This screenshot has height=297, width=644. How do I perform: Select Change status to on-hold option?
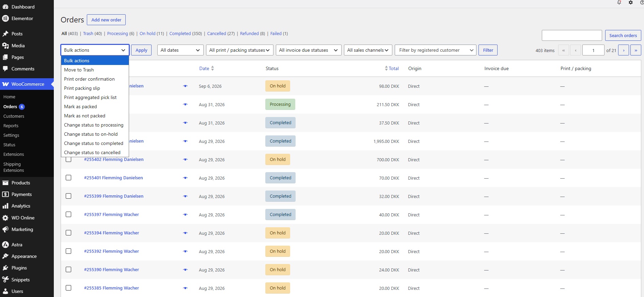click(x=95, y=134)
